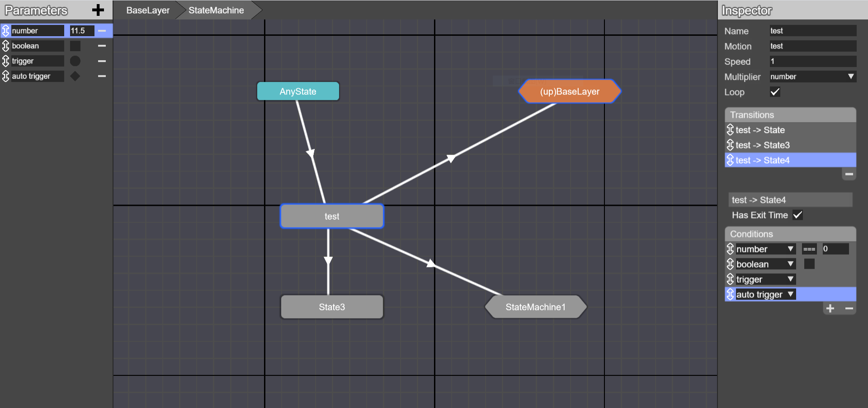Click the === comparison operator button
Screen dimensions: 868x408
click(x=809, y=249)
